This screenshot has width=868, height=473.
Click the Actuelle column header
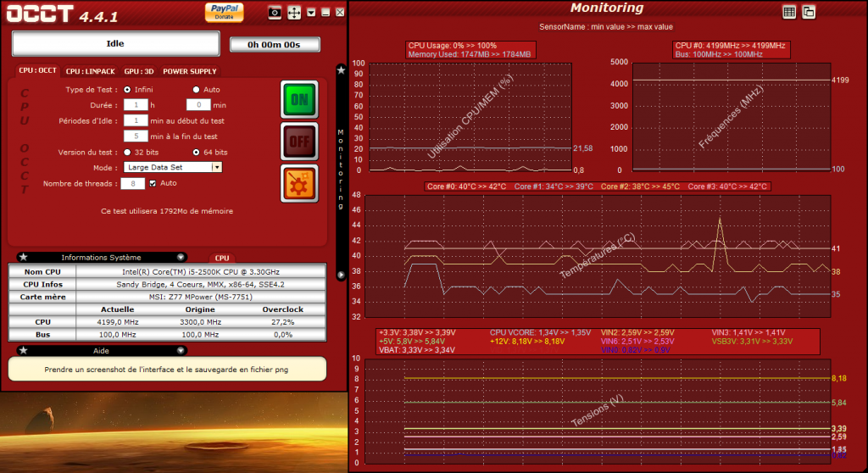click(x=117, y=309)
